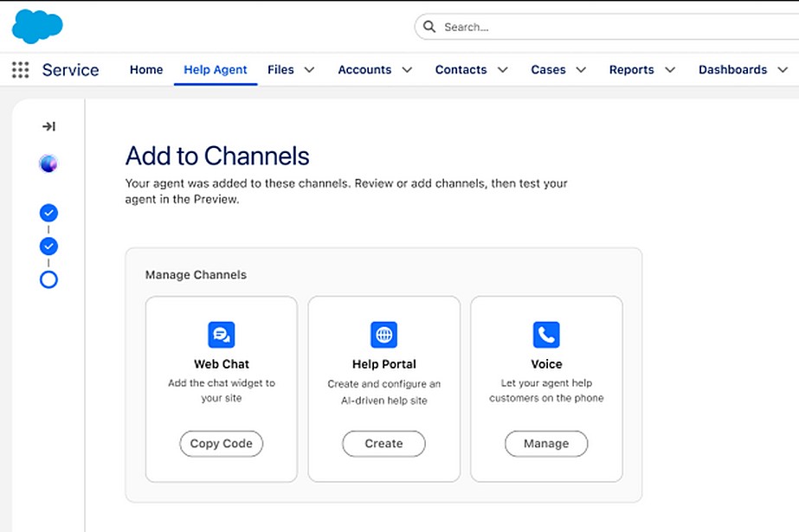
Task: Open the Dashboards tab
Action: pyautogui.click(x=732, y=70)
